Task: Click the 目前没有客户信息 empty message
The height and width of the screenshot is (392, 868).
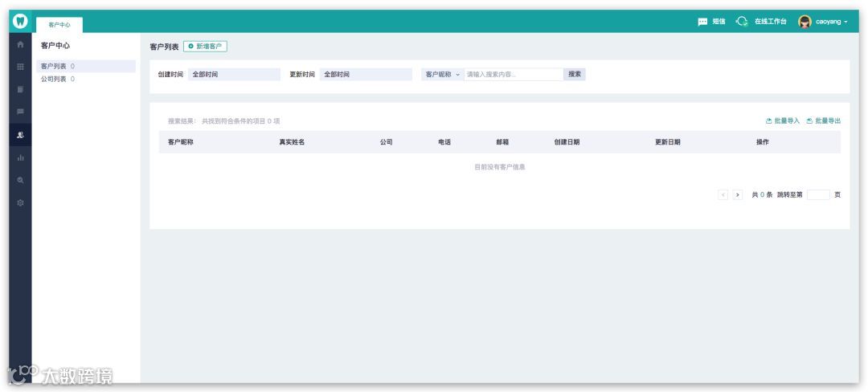Action: tap(500, 167)
